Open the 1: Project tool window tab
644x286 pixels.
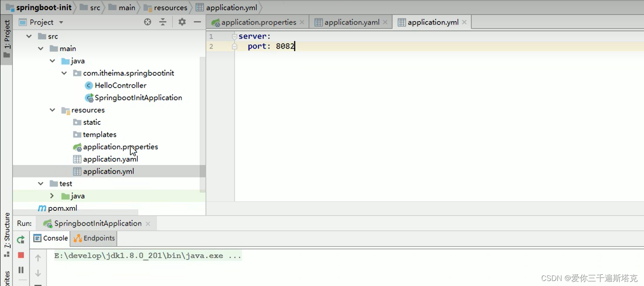[x=7, y=40]
